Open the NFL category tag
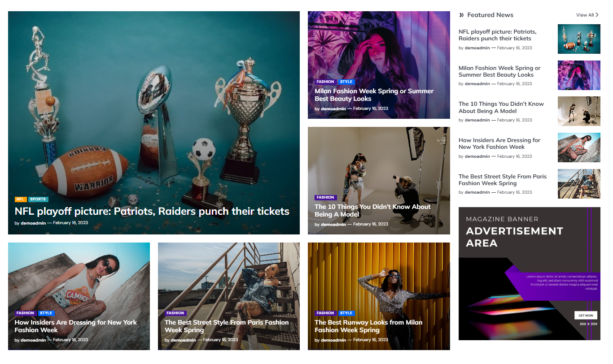 click(21, 199)
